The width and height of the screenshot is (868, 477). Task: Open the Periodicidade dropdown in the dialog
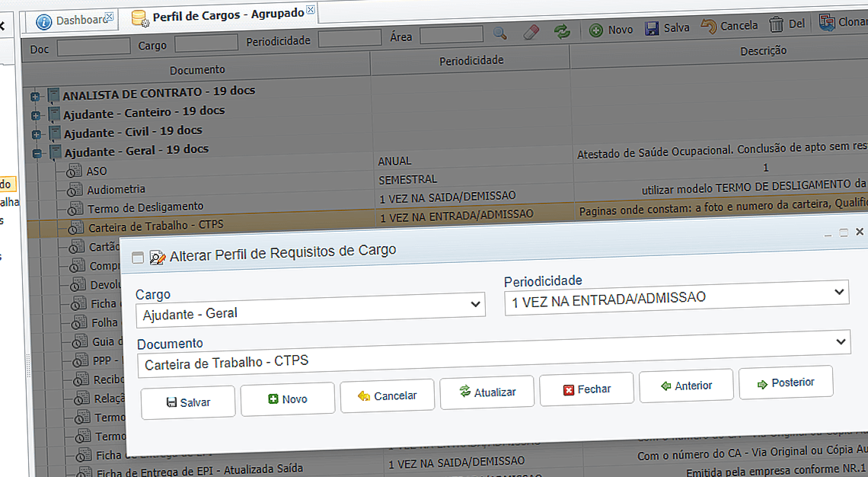tap(840, 293)
